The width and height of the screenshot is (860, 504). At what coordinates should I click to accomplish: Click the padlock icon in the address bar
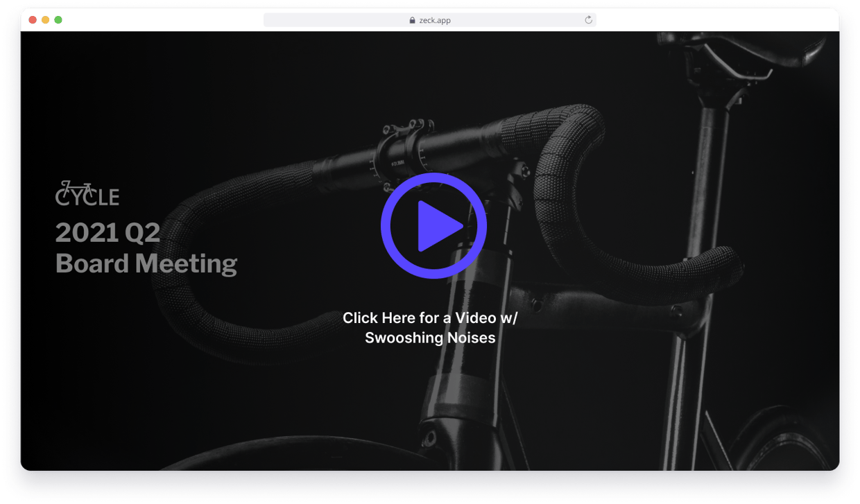[413, 21]
